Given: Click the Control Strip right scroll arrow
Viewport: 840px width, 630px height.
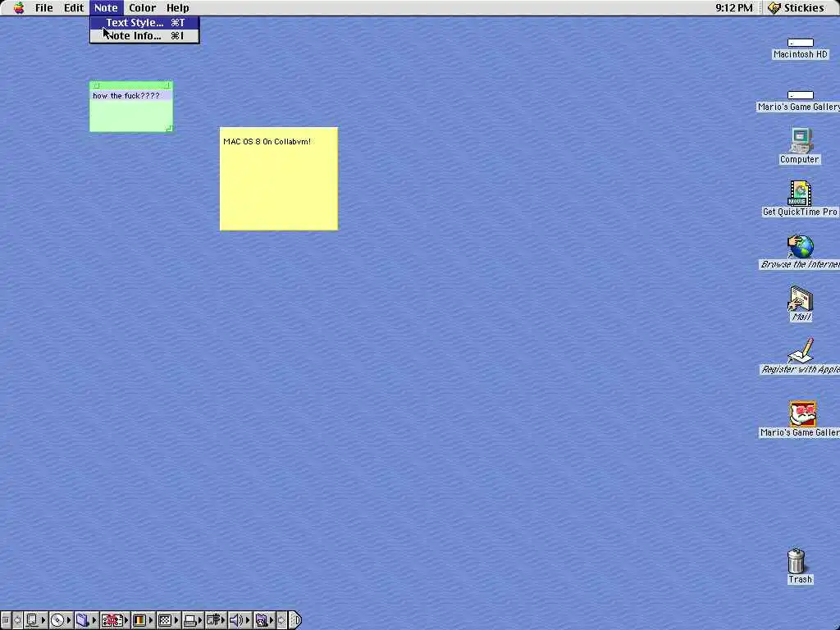Looking at the screenshot, I should (x=282, y=620).
